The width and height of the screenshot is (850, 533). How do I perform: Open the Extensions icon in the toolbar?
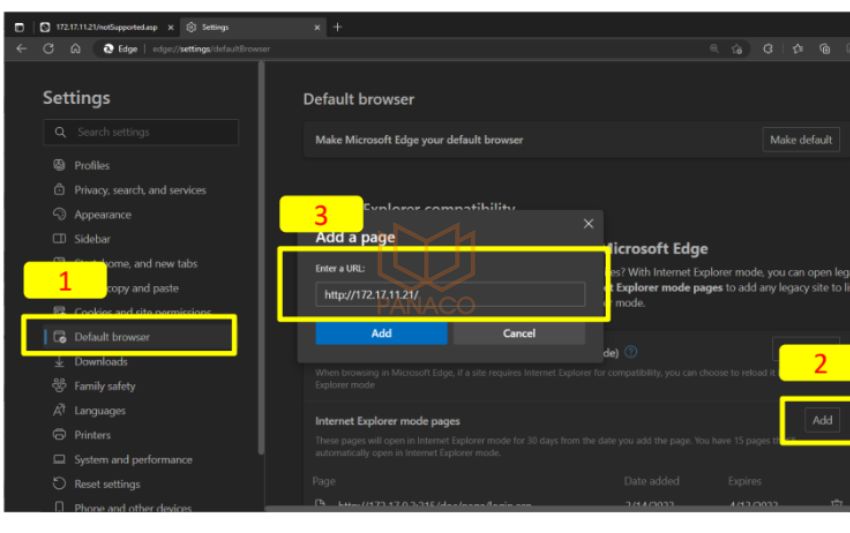pyautogui.click(x=768, y=49)
